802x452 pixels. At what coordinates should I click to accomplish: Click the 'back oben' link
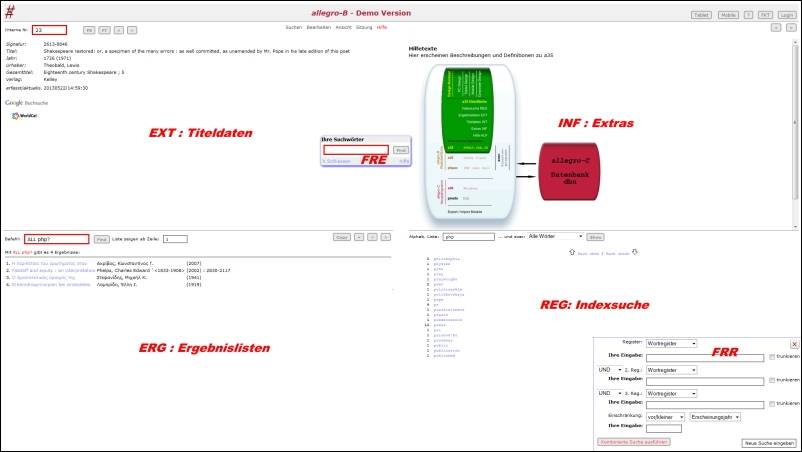point(588,254)
